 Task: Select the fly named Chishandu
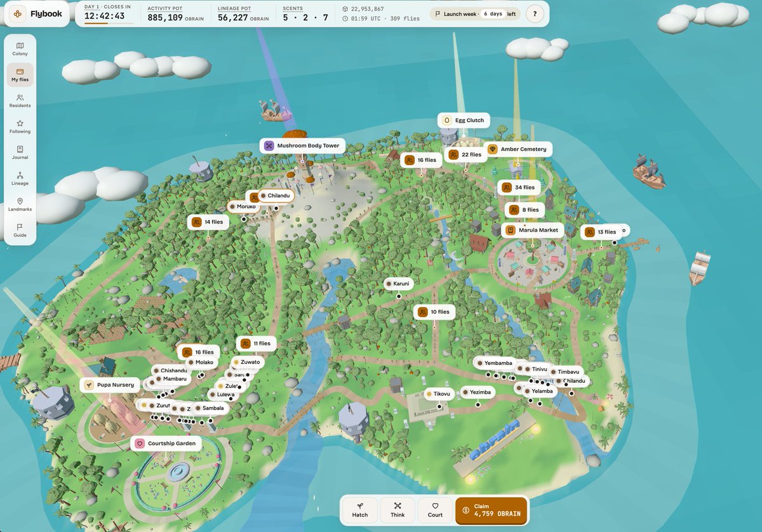(170, 371)
